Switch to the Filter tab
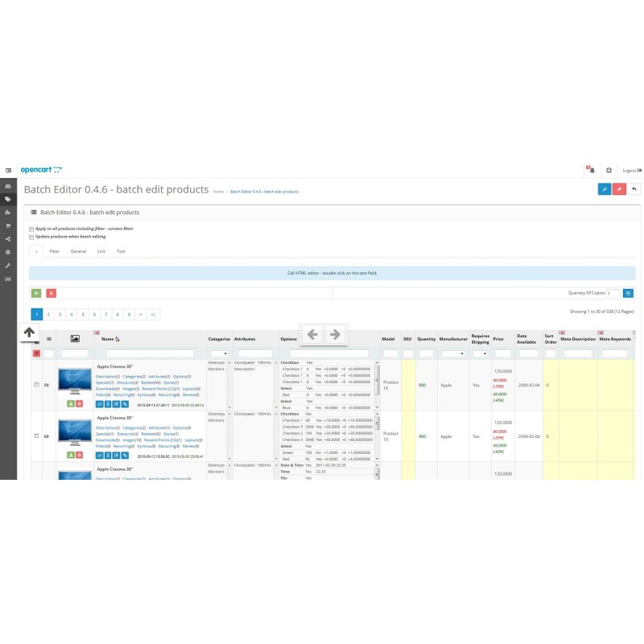The height and width of the screenshot is (644, 644). 55,251
